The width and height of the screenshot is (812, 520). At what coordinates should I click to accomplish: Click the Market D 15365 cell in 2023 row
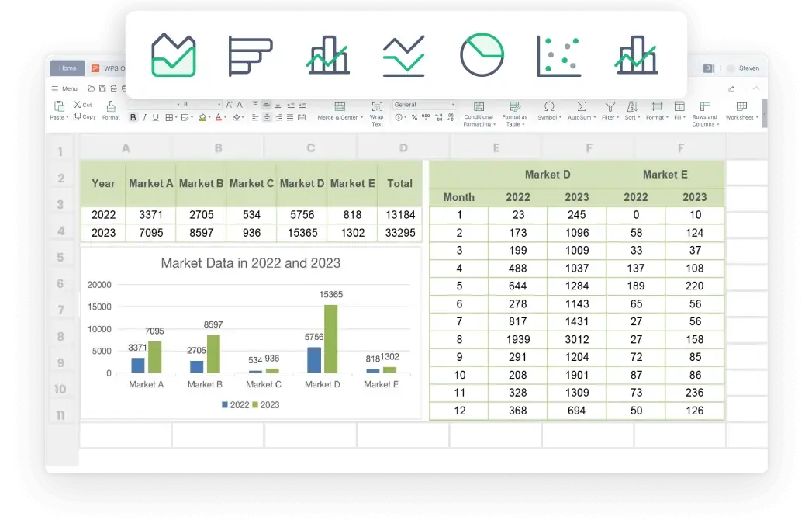(x=302, y=233)
